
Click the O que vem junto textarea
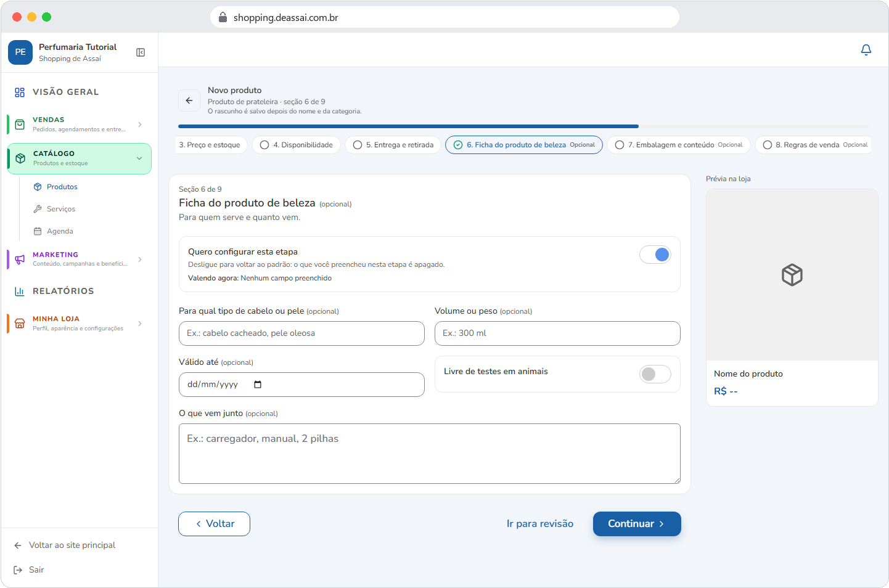(430, 454)
